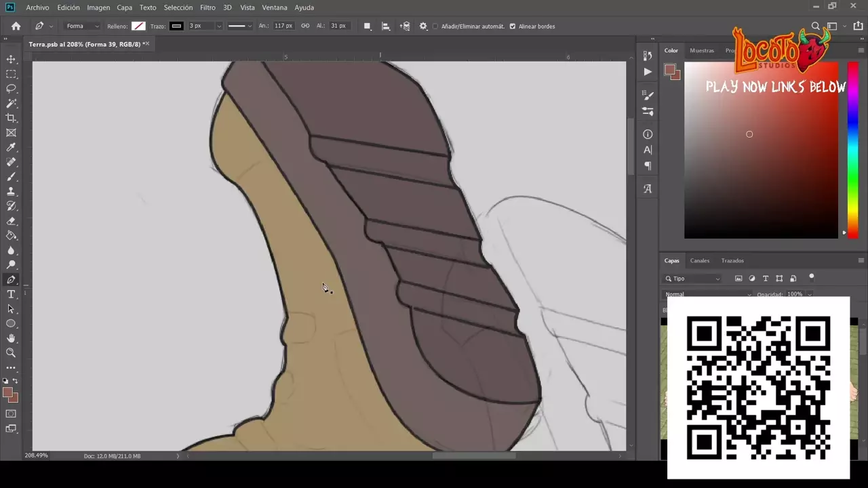Select the Lasso tool

tap(11, 89)
